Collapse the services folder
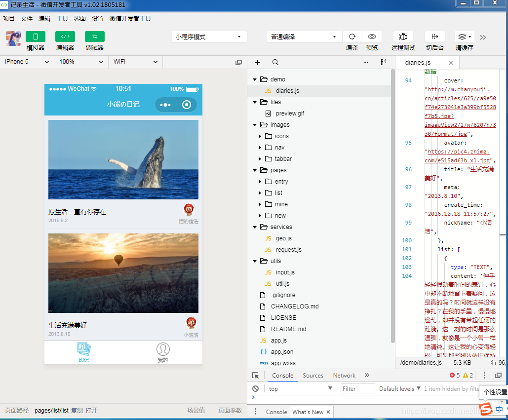Screen dimensions: 508x420 pyautogui.click(x=255, y=227)
